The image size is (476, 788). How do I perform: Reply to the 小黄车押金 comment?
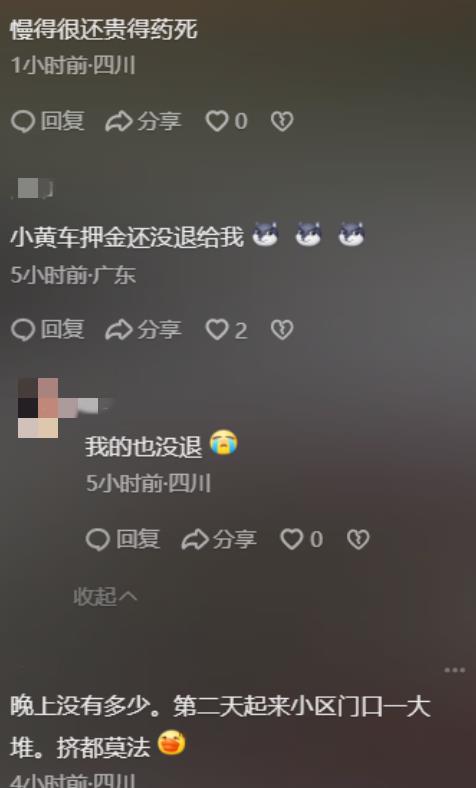(47, 330)
